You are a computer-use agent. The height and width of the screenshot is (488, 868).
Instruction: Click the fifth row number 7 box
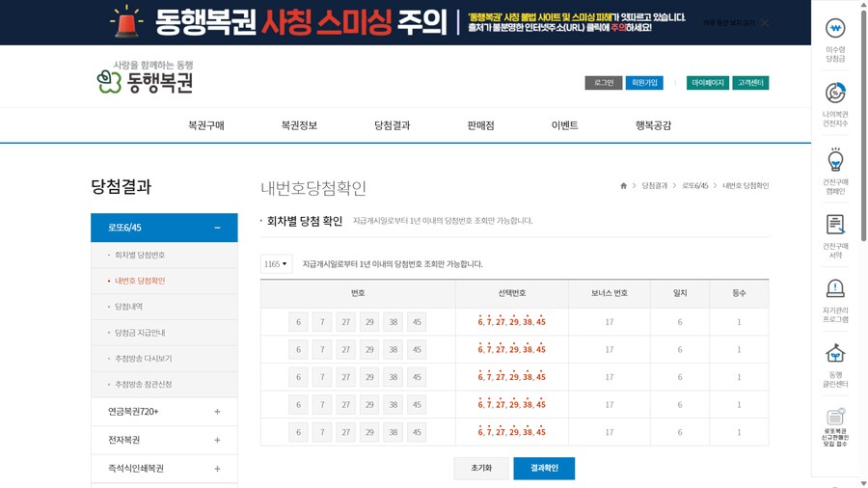(322, 432)
